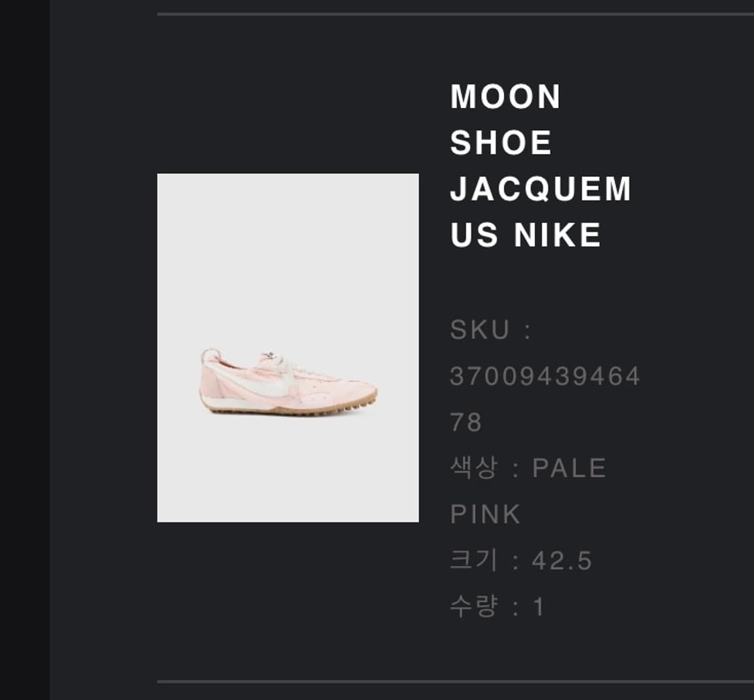Click the word MOON in the title
The width and height of the screenshot is (754, 700).
(x=505, y=96)
